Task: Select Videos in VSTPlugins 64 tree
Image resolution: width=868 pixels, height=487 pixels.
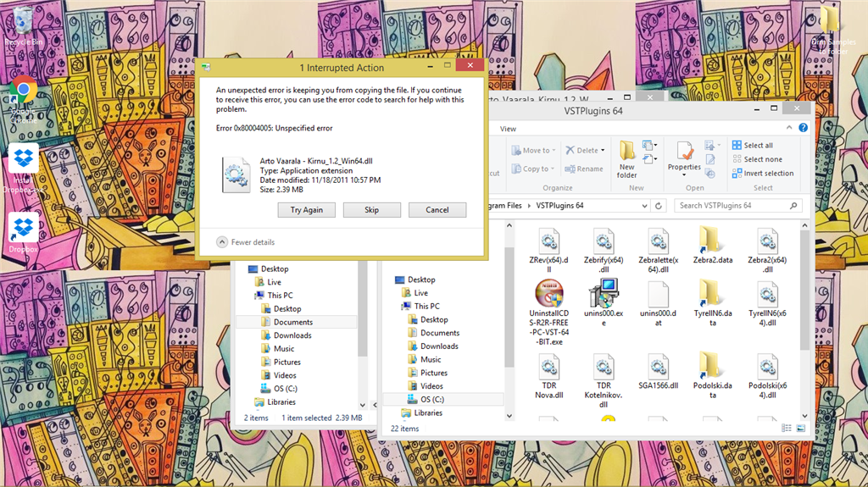Action: [x=426, y=385]
